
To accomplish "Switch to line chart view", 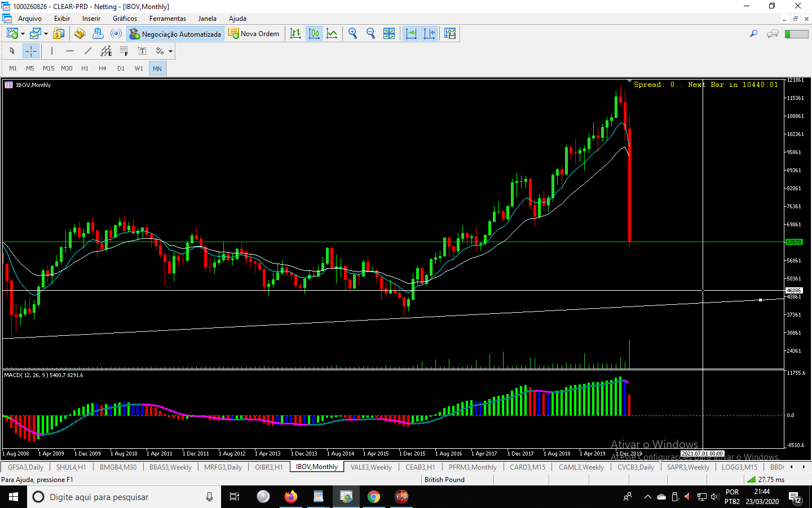I will click(332, 34).
